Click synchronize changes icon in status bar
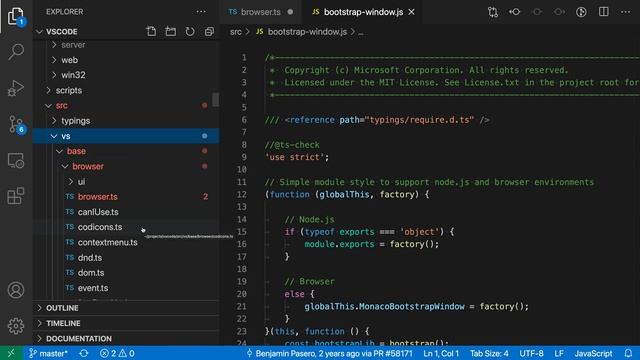Image resolution: width=640 pixels, height=360 pixels. tap(84, 353)
